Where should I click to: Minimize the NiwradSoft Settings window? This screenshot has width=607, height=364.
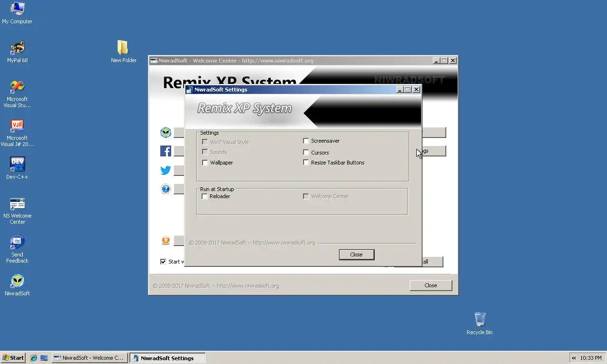click(x=400, y=90)
